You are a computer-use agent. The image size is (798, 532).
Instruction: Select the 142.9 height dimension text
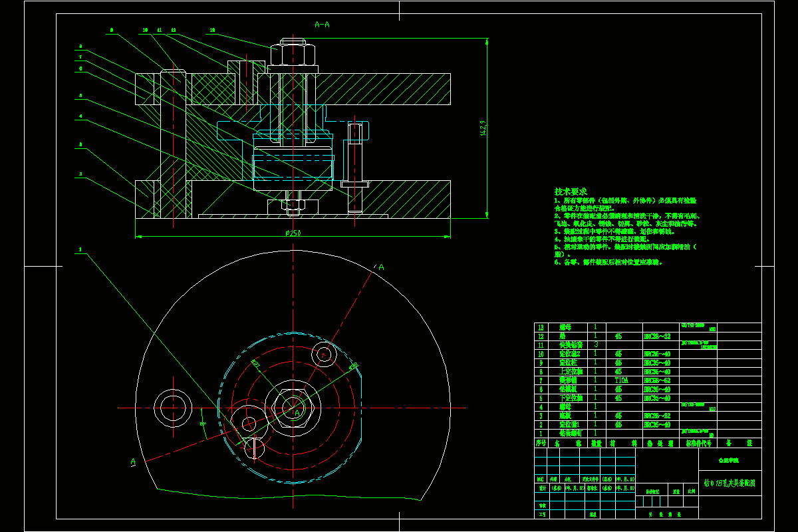tap(483, 128)
